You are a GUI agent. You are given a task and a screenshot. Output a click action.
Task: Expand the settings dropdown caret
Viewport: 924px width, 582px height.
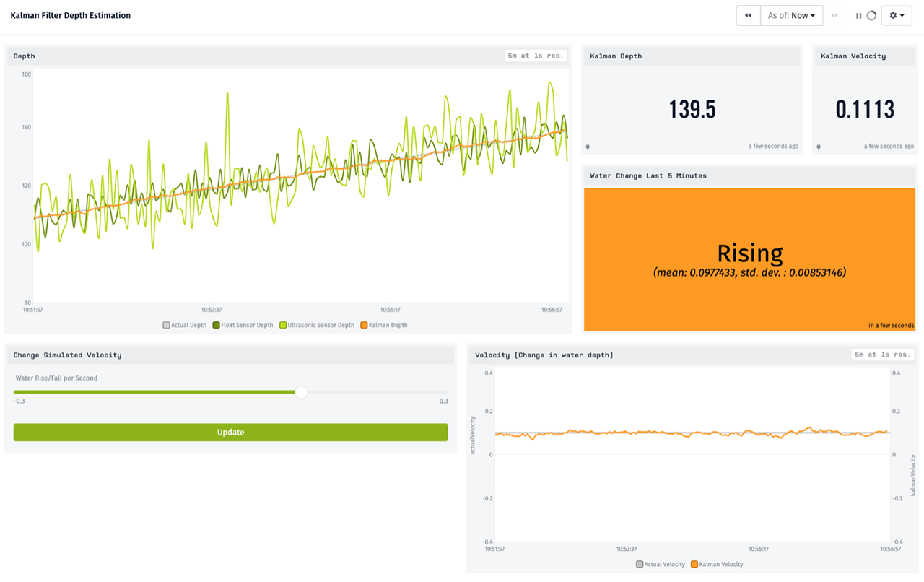pyautogui.click(x=902, y=16)
